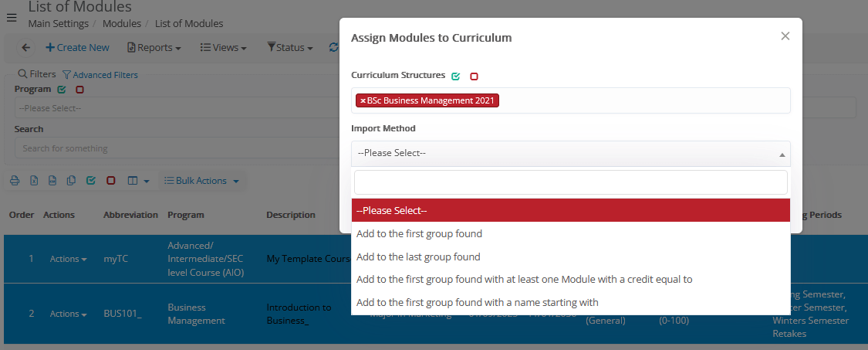Click the copy icon in table toolbar

[71, 181]
